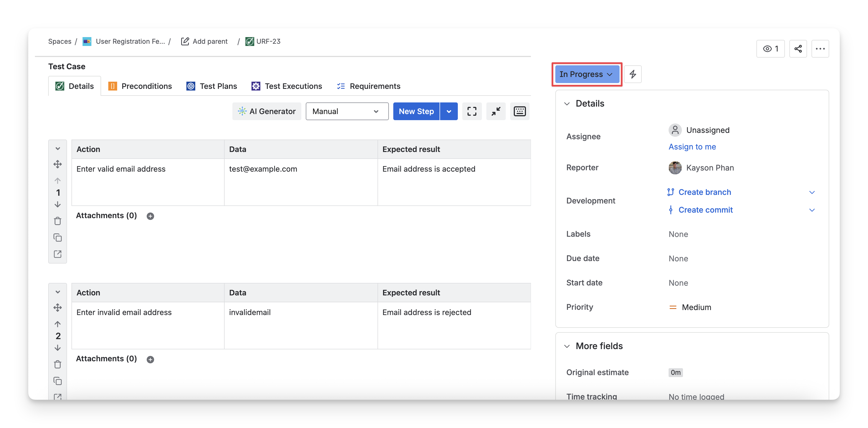Collapse step 1 with chevron toggle
The height and width of the screenshot is (428, 868).
pos(58,148)
